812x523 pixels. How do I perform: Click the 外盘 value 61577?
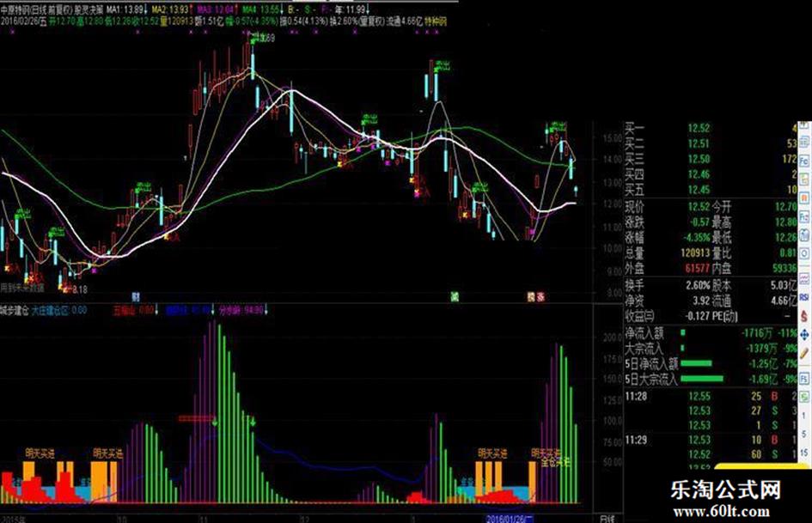tap(698, 268)
